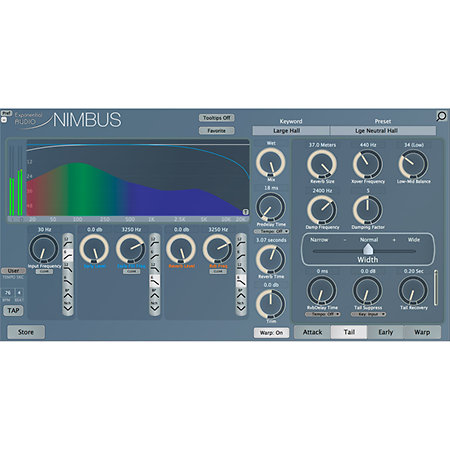Open the Preset dropdown showing Lge Neutral Hall
The height and width of the screenshot is (450, 450).
pyautogui.click(x=383, y=131)
